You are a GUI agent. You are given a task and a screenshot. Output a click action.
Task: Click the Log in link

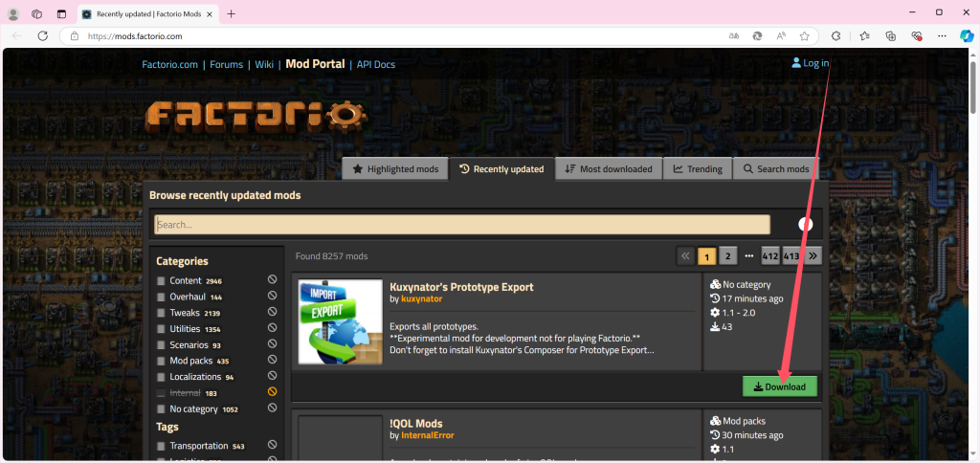(810, 63)
